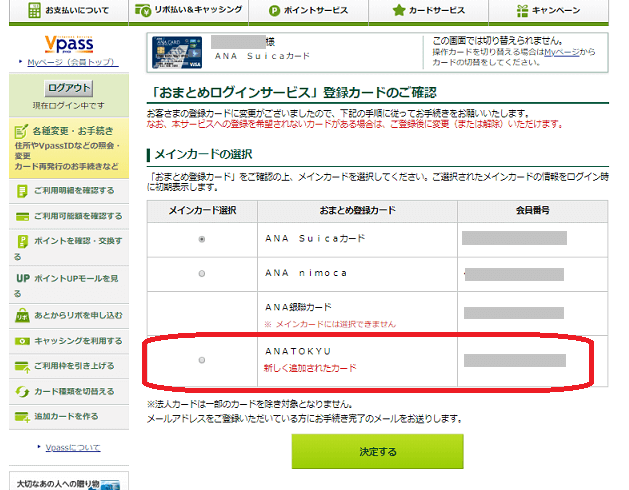Screen dimensions: 629x490
Task: Open the お支払いについて tab
Action: pyautogui.click(x=69, y=11)
